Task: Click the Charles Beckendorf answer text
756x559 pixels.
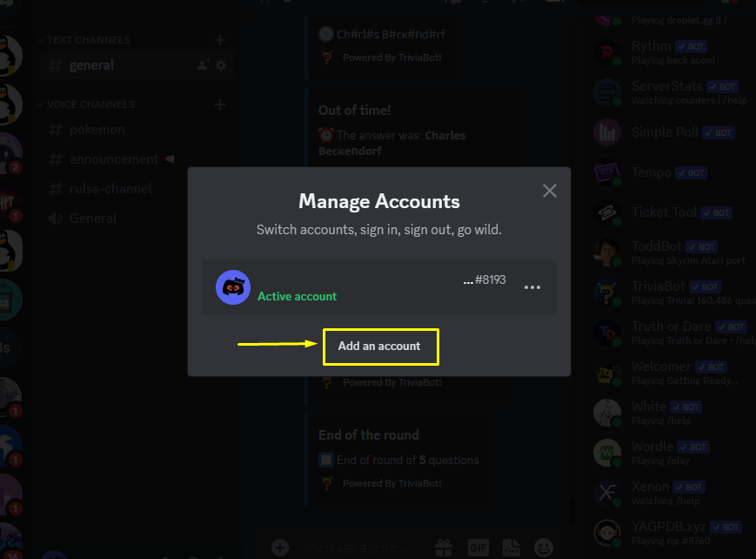Action: coord(392,144)
